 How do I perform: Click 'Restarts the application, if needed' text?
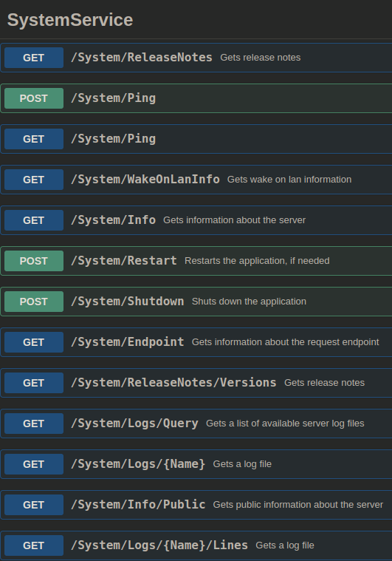point(257,261)
